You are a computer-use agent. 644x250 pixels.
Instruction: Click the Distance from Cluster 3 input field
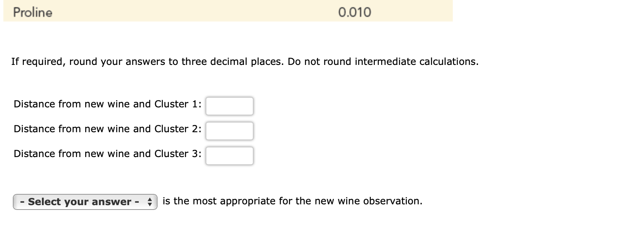[229, 156]
